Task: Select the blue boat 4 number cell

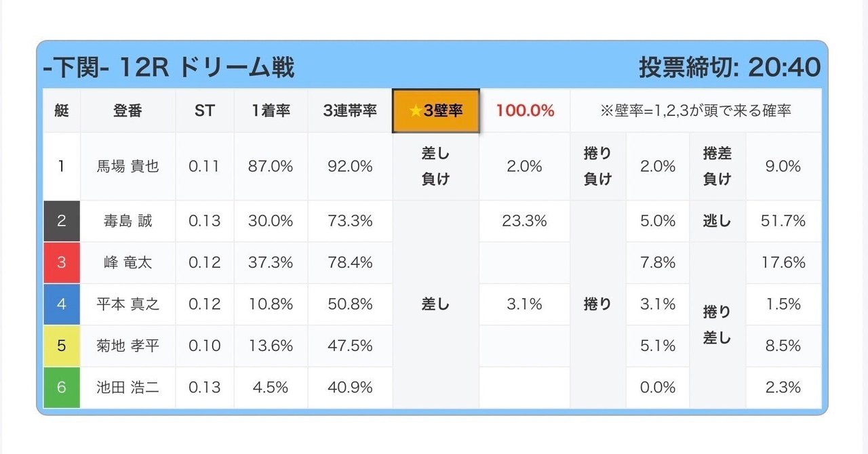Action: [x=61, y=304]
